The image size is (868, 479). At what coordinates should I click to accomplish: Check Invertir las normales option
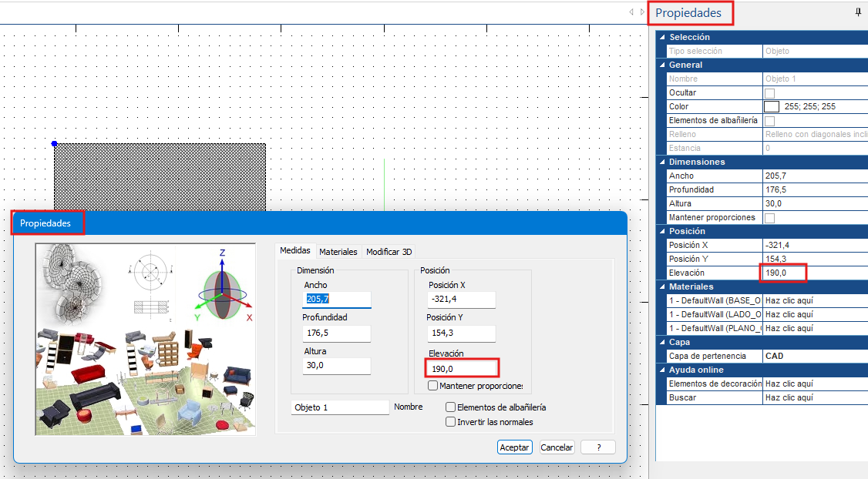pos(451,422)
